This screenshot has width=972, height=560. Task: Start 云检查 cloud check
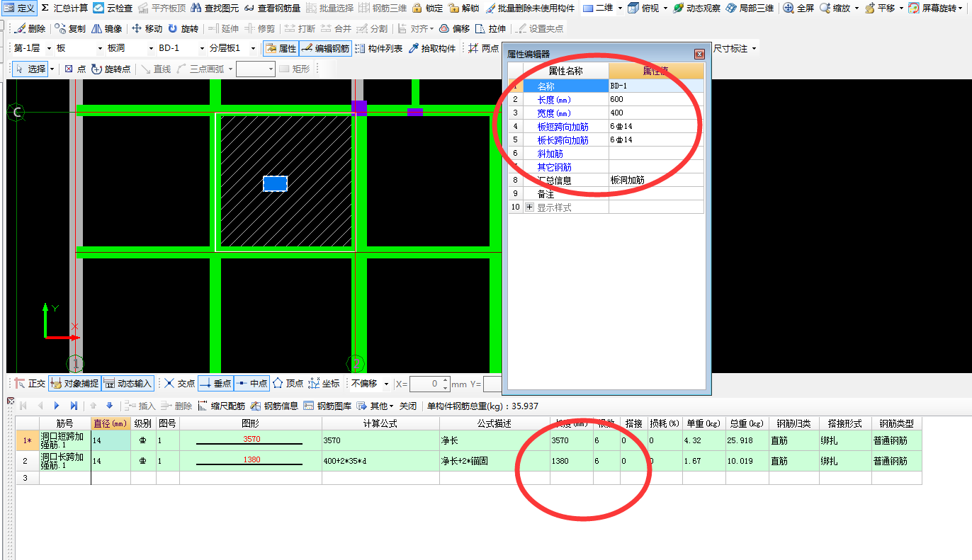pyautogui.click(x=113, y=8)
